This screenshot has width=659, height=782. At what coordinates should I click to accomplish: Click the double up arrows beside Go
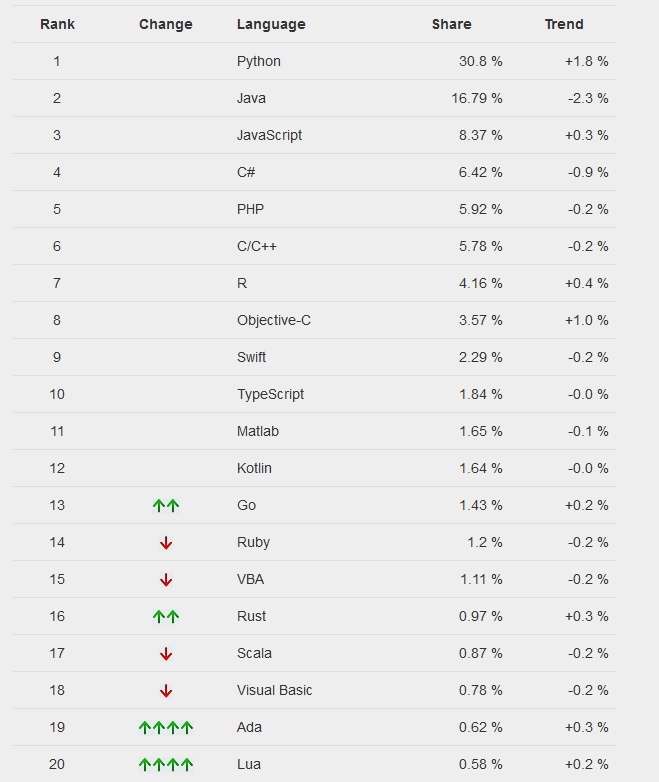click(166, 506)
